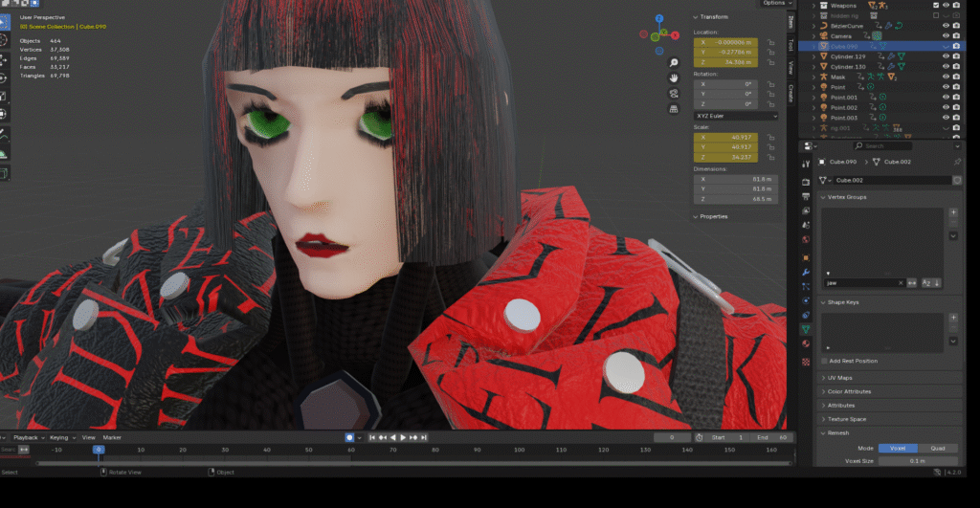980x508 pixels.
Task: Lock the X location property
Action: (x=770, y=43)
